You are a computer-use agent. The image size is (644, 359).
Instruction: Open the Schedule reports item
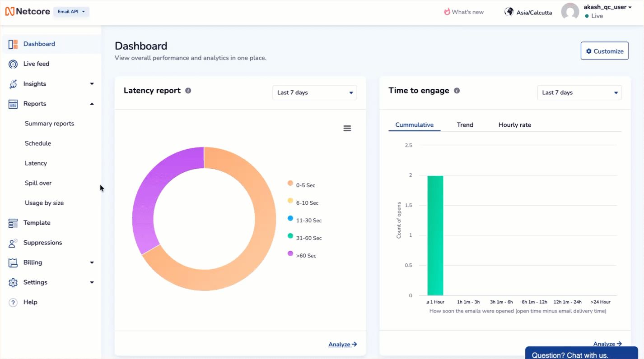(x=38, y=143)
